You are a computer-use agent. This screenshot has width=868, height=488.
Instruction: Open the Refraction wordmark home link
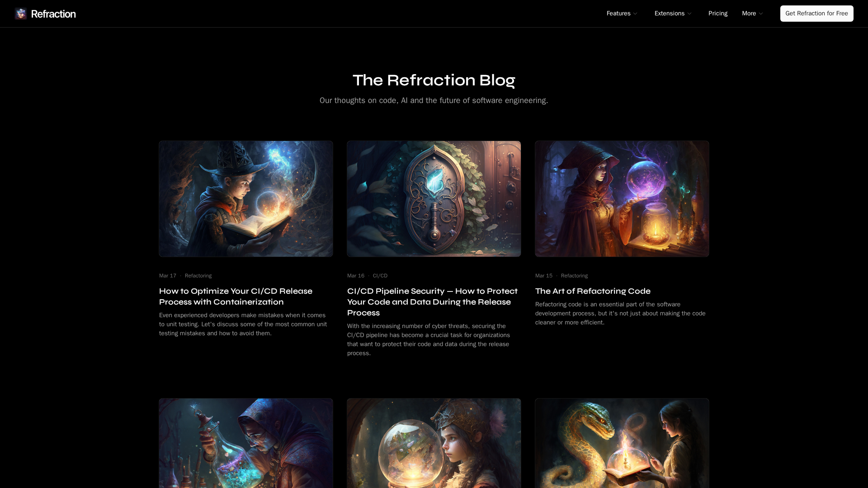pyautogui.click(x=53, y=14)
